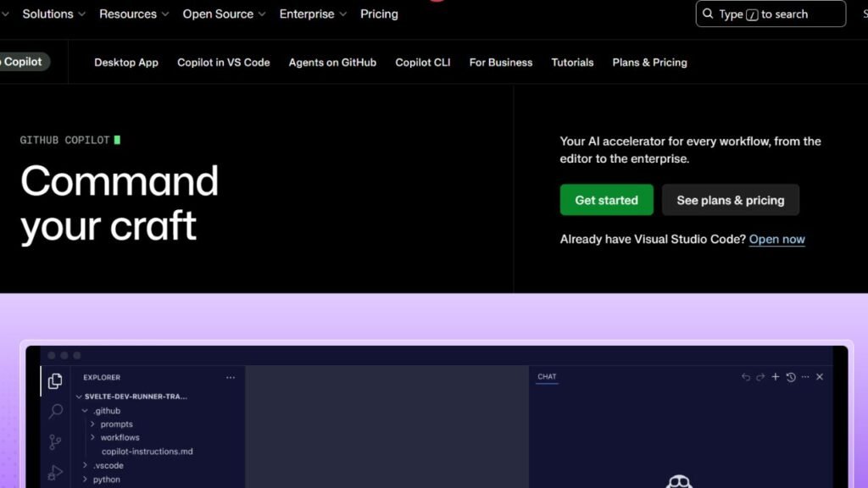This screenshot has width=868, height=488.
Task: Close the chat panel with the X icon
Action: [x=820, y=377]
